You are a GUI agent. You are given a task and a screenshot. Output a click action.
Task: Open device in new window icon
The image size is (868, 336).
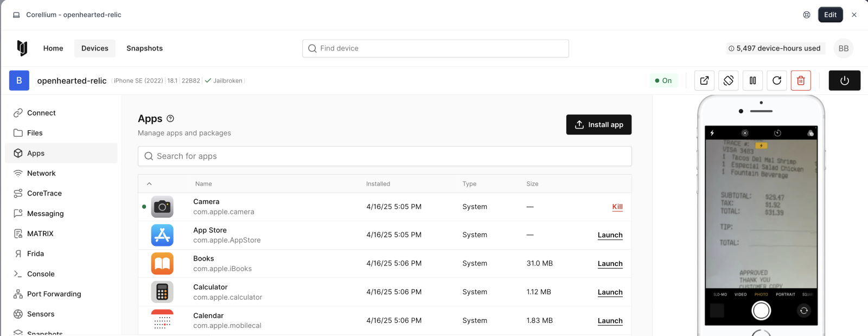coord(704,80)
